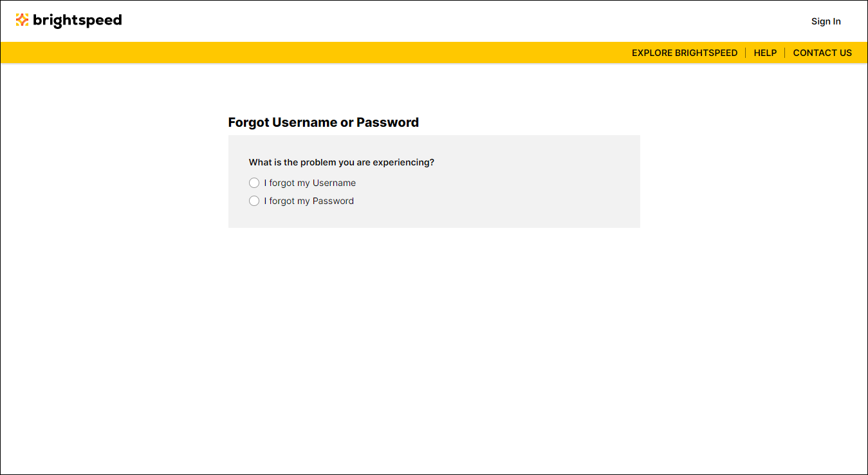The height and width of the screenshot is (475, 868).
Task: Open the HELP menu item
Action: (x=765, y=53)
